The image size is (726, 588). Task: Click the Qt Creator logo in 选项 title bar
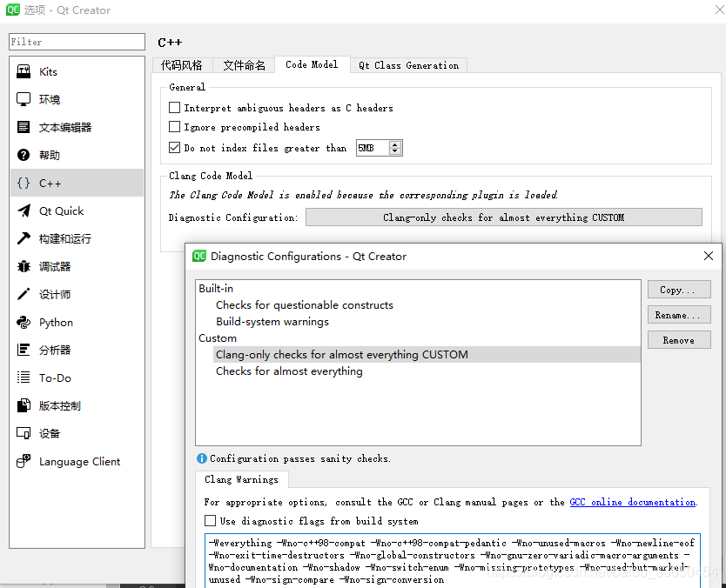pyautogui.click(x=13, y=10)
